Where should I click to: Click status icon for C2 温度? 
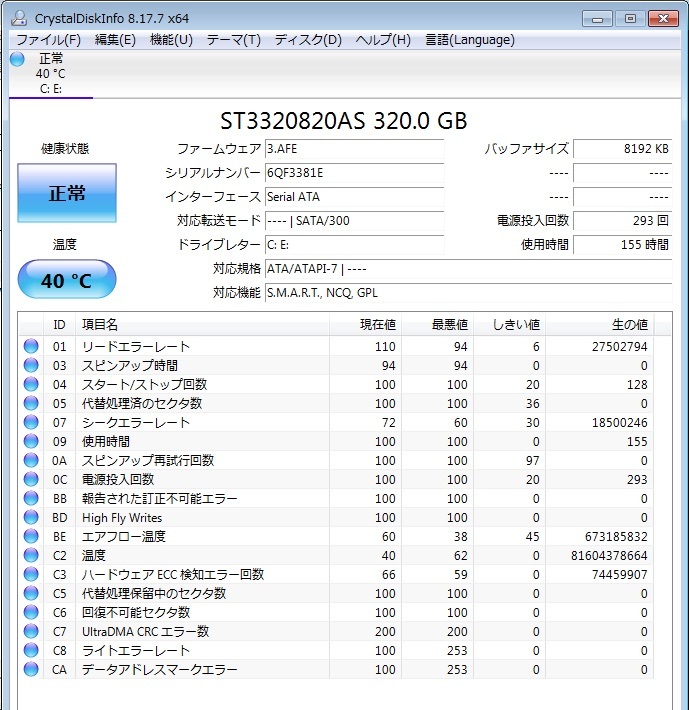point(31,555)
